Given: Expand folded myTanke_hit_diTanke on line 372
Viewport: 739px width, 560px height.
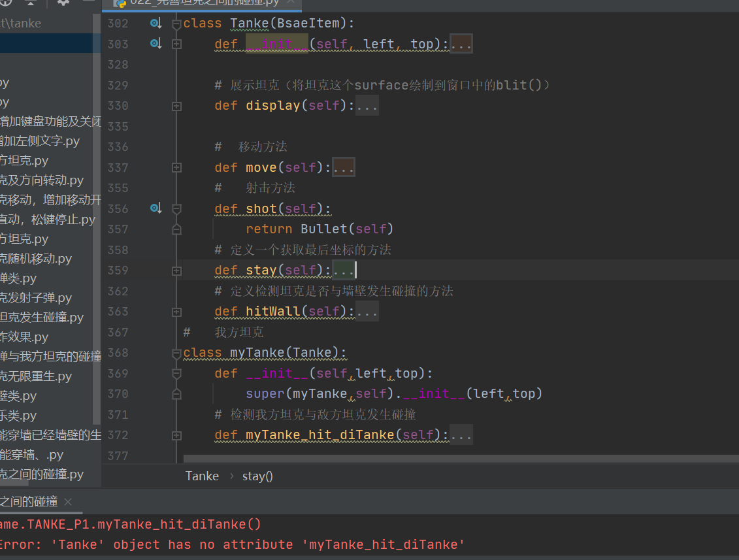Looking at the screenshot, I should click(x=176, y=436).
